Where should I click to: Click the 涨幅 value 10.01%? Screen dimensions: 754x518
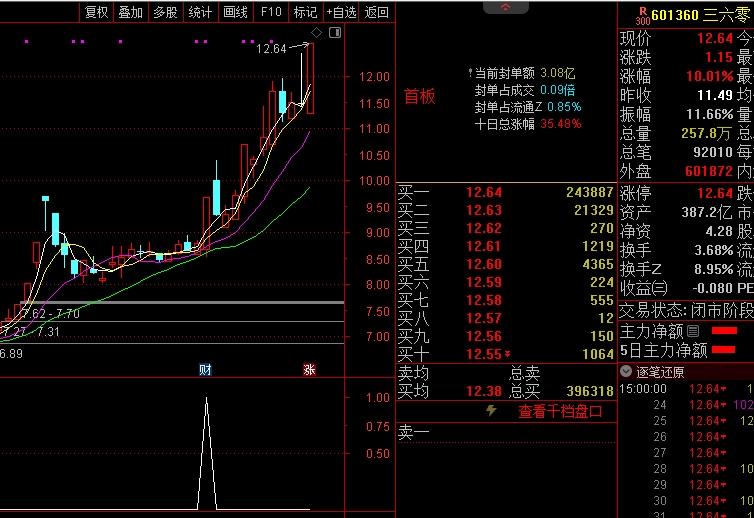pos(709,76)
